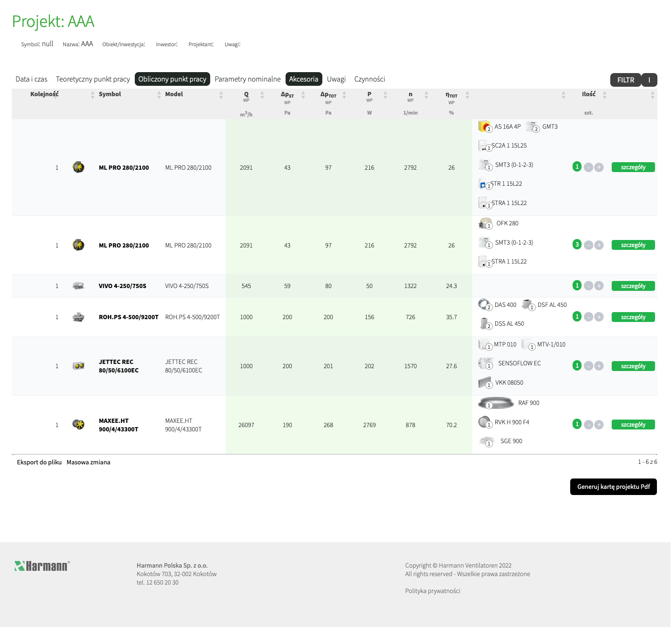Toggle the Parametry nominalne column group
Screen dimensions: 672x627
(247, 79)
